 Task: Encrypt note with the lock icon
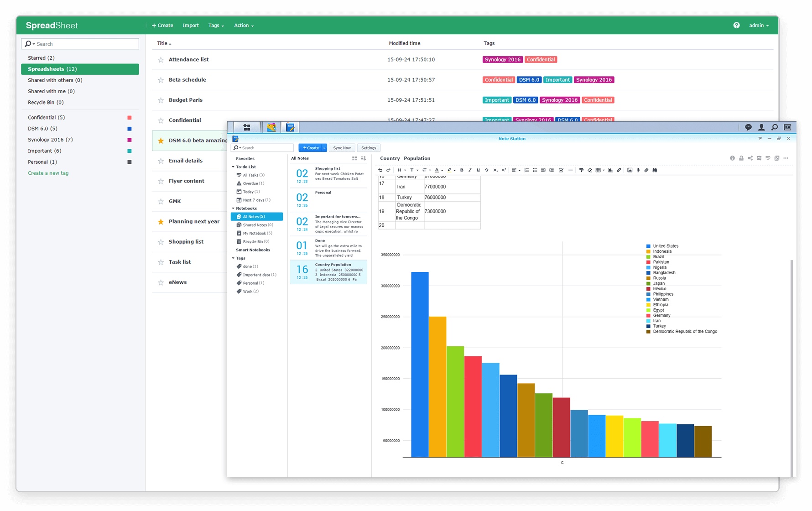741,158
